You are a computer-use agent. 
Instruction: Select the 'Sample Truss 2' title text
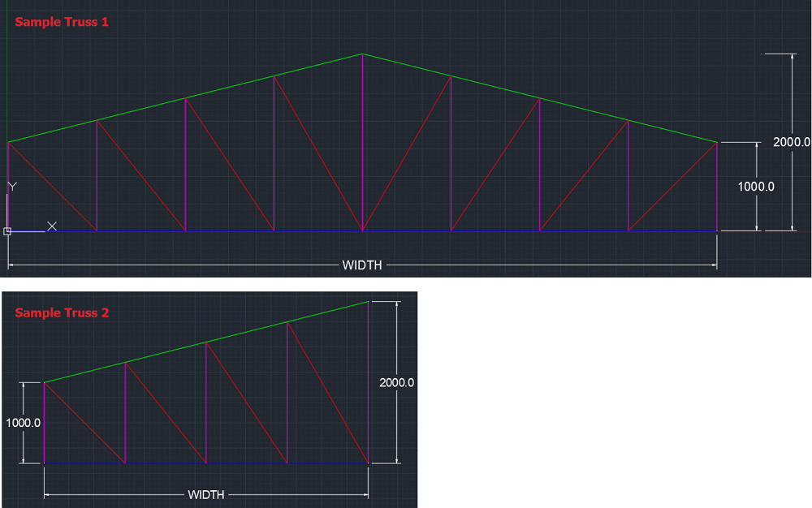[62, 312]
